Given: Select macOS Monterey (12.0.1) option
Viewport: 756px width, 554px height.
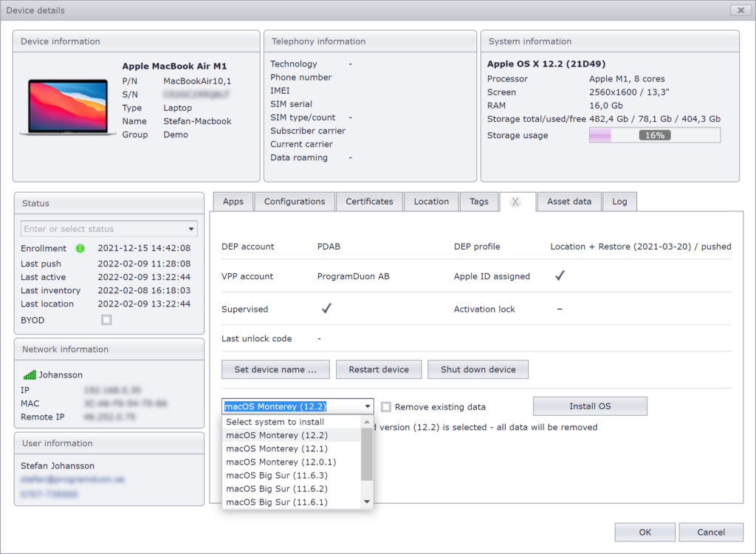Looking at the screenshot, I should 291,462.
